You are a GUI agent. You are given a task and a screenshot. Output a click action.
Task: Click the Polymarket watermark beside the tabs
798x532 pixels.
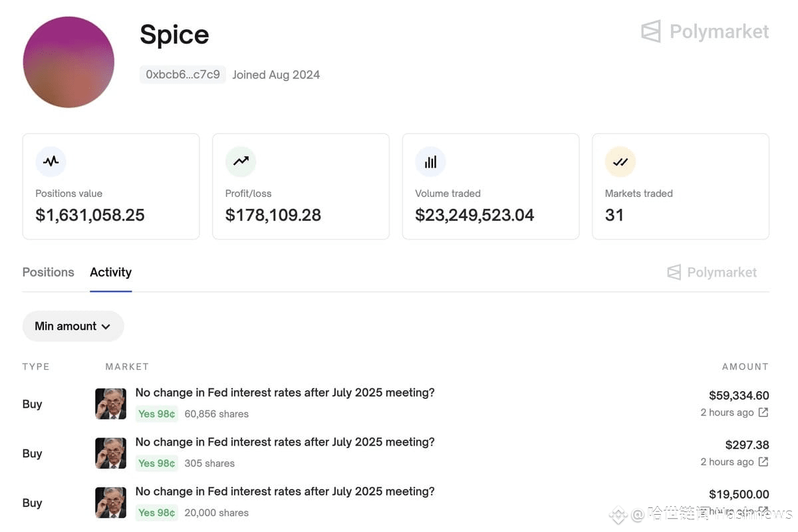pos(712,272)
